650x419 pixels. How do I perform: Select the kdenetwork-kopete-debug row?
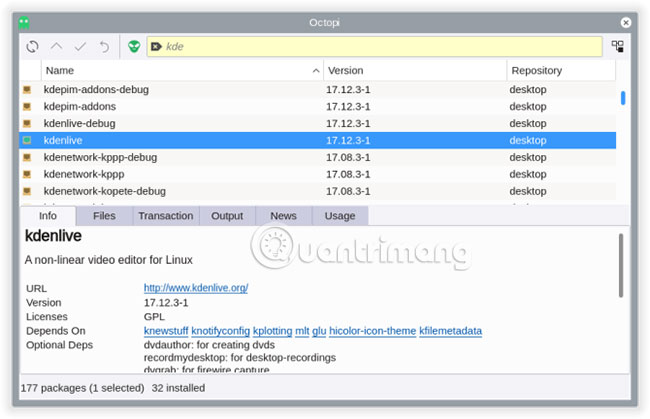(x=318, y=191)
